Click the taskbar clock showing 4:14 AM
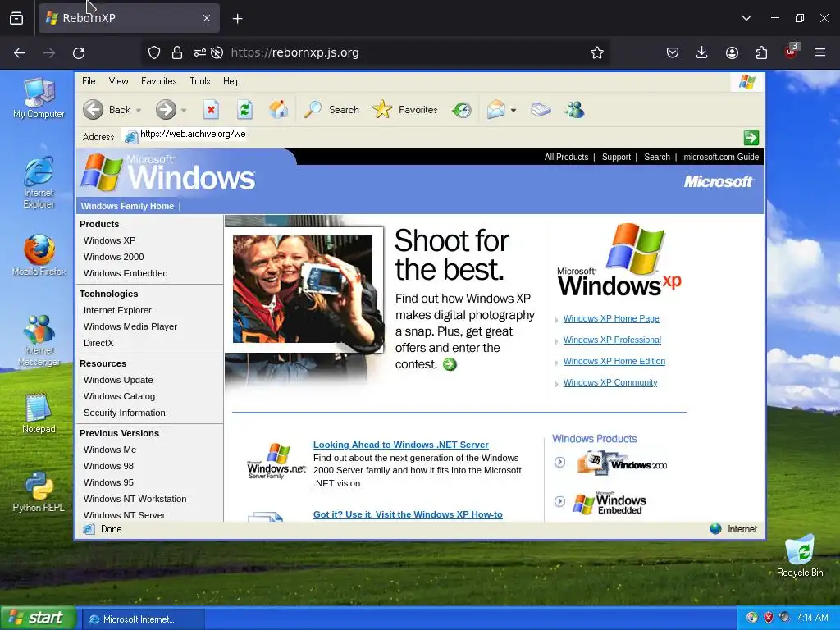The width and height of the screenshot is (840, 630). 813,619
